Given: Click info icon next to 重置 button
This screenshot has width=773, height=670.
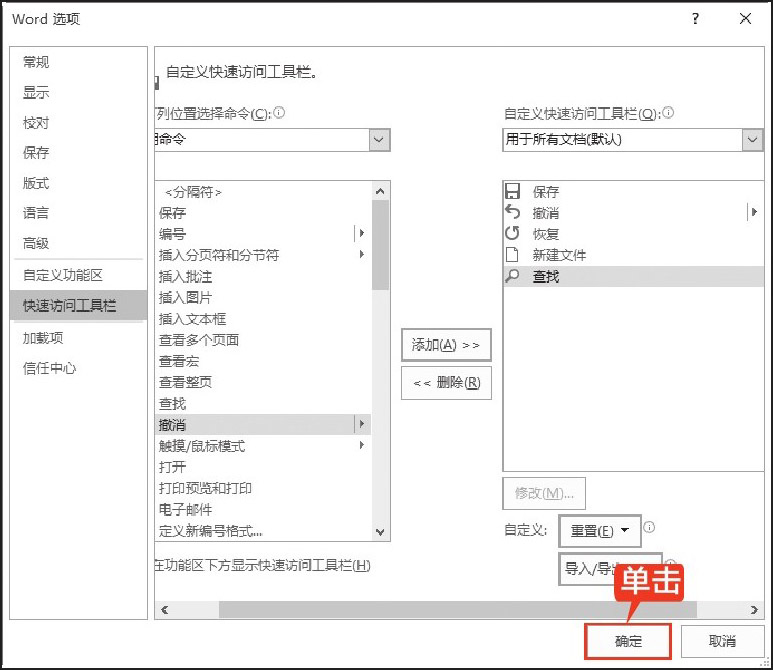Looking at the screenshot, I should 649,527.
